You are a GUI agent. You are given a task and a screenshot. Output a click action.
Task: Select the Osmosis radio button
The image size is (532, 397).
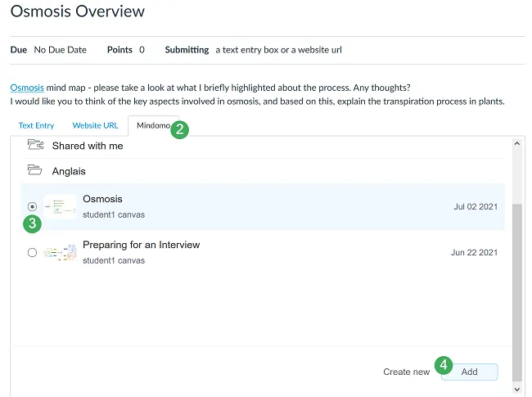[x=32, y=207]
